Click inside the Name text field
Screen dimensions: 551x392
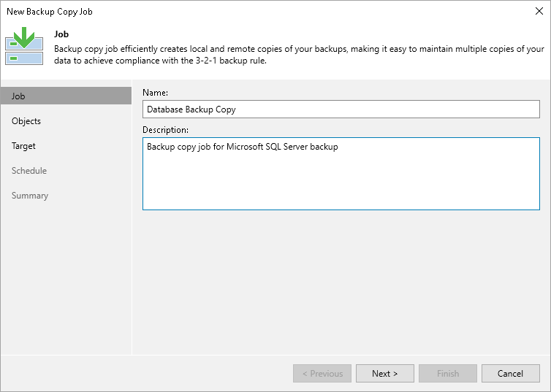pyautogui.click(x=341, y=109)
